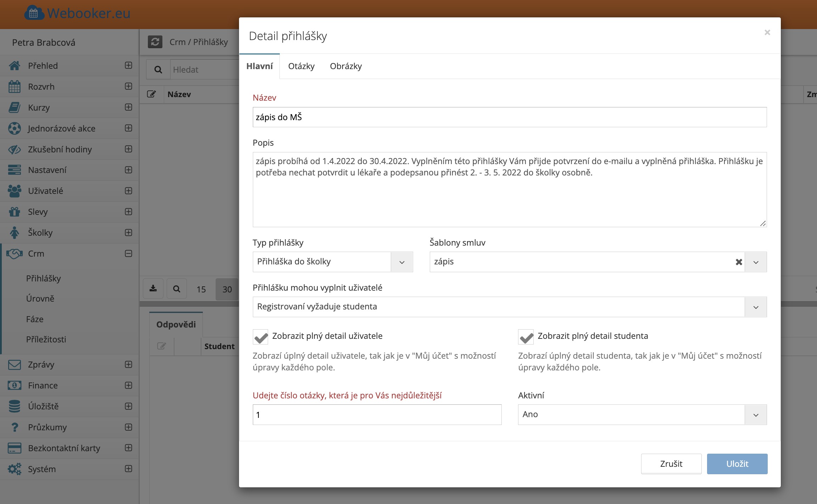
Task: Click the Systém gears icon
Action: 15,469
